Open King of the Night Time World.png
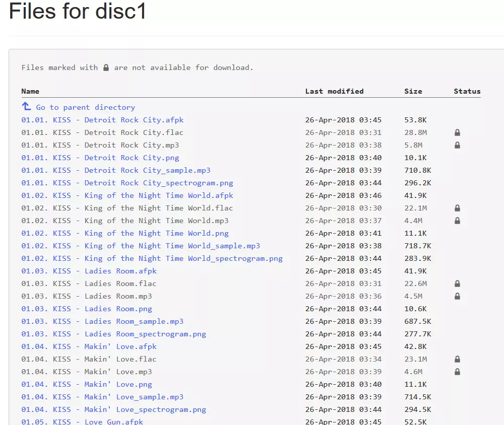Screen dimensions: 504x425 pyautogui.click(x=124, y=233)
